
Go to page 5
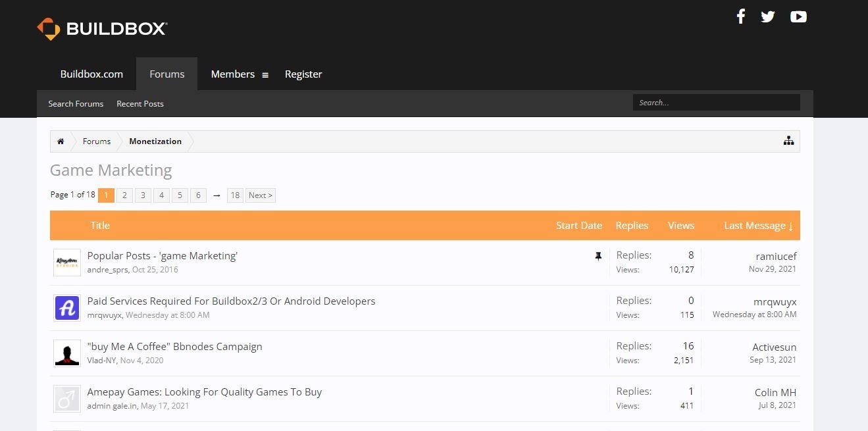coord(180,195)
